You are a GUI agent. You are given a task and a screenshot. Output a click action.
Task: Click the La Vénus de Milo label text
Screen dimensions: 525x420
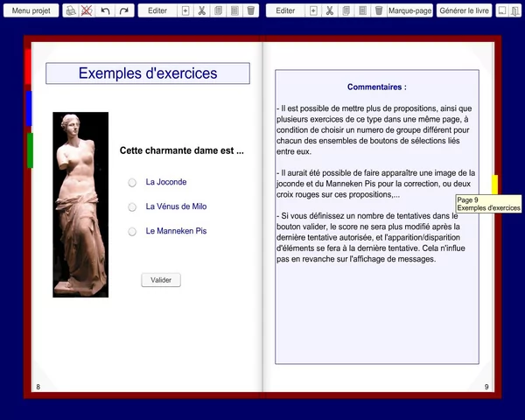tap(176, 206)
